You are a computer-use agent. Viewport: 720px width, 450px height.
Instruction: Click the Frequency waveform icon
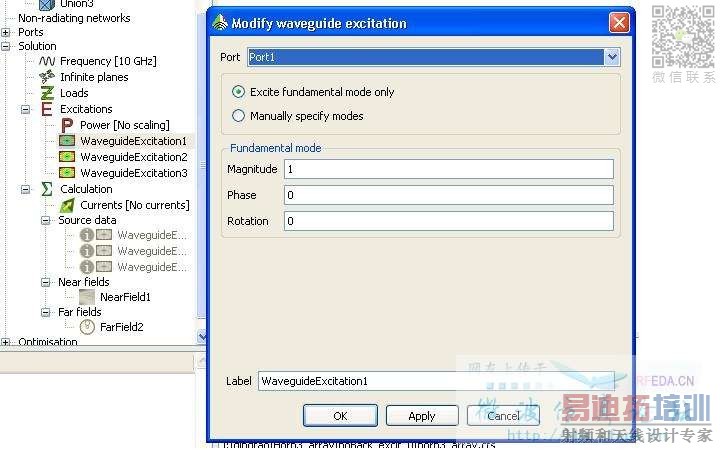coord(47,61)
